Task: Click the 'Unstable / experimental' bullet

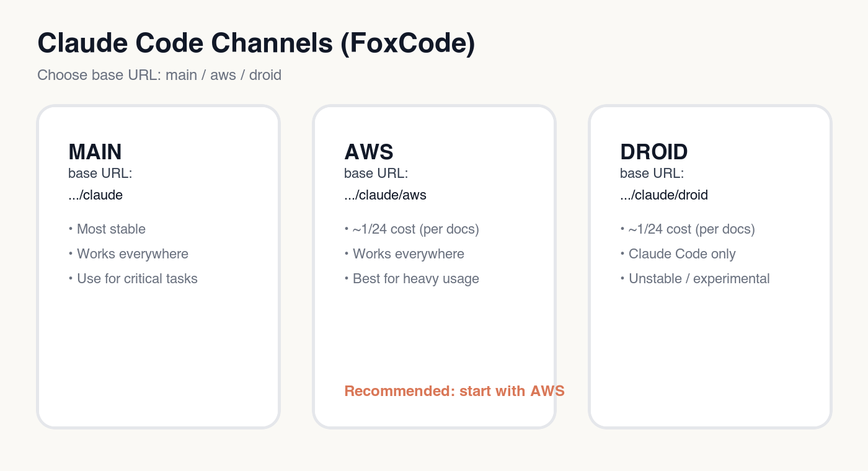Action: (699, 279)
